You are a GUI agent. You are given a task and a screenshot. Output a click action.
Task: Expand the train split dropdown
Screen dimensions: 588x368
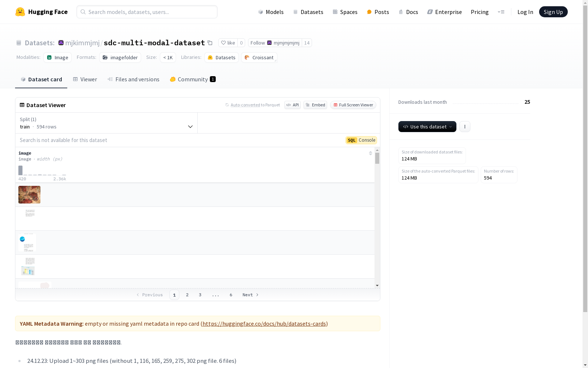(x=107, y=123)
